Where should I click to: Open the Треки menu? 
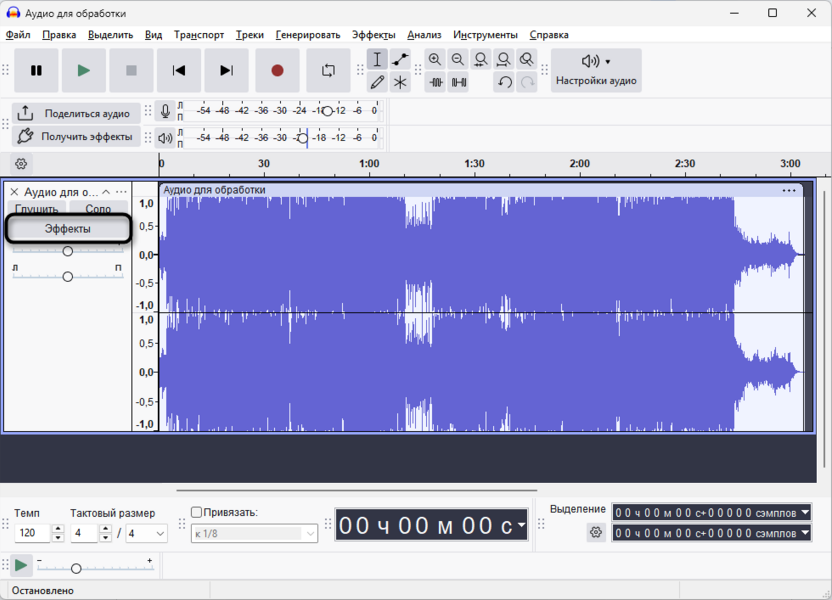point(250,34)
